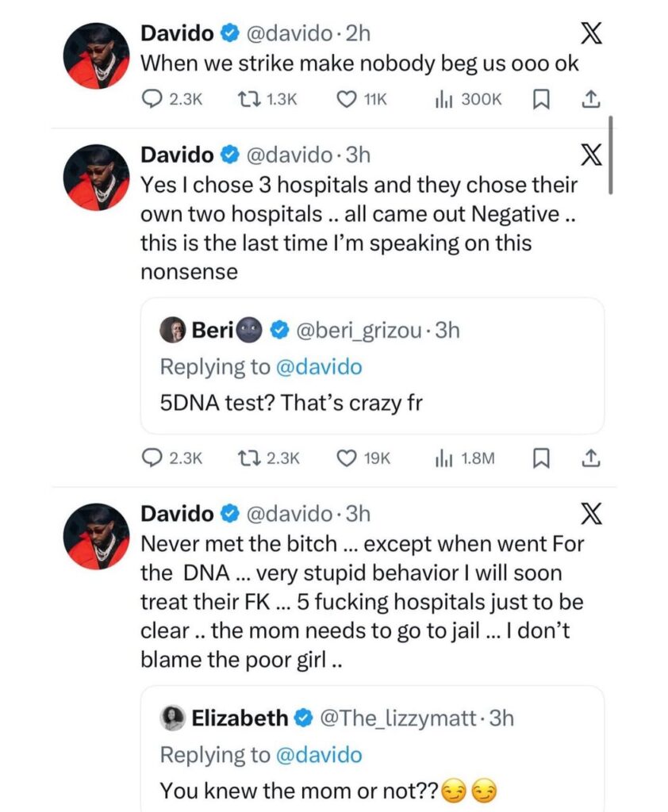Open Davido's avatar on the top tweet
Screen dimensions: 668x812
[96, 55]
